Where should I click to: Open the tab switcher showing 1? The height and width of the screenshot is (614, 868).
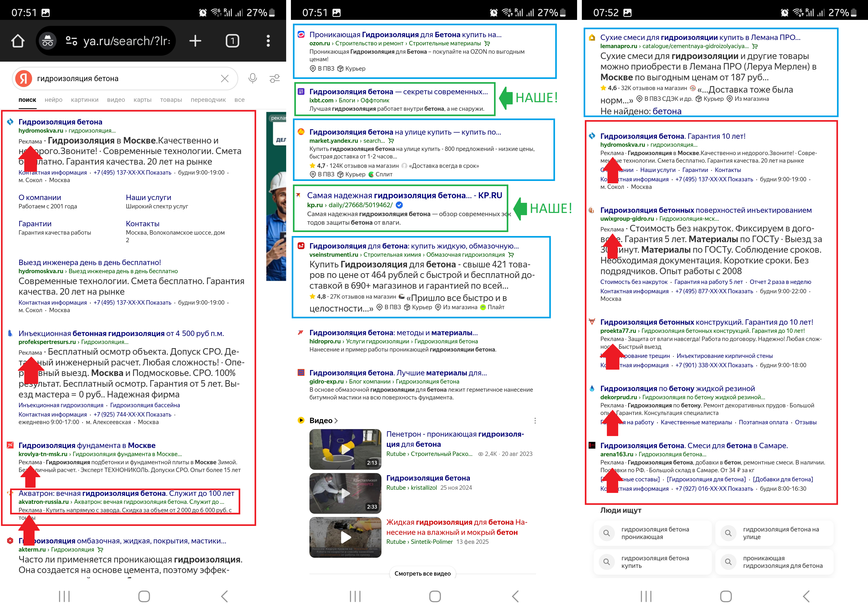coord(232,41)
